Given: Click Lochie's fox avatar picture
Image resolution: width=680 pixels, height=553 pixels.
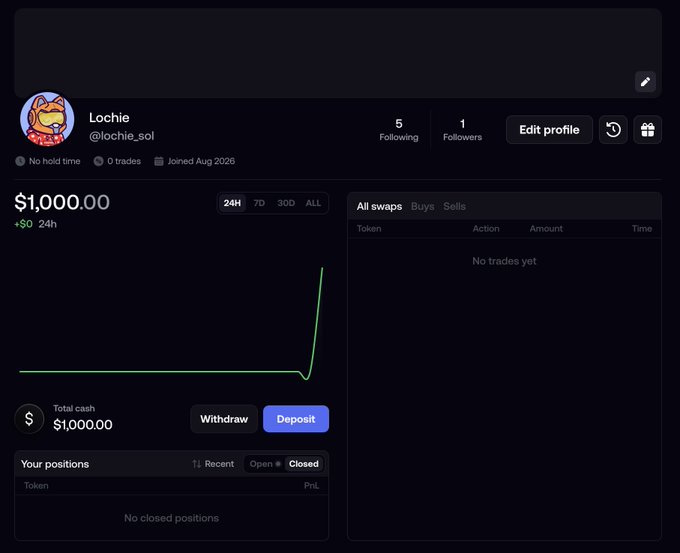Looking at the screenshot, I should (47, 119).
